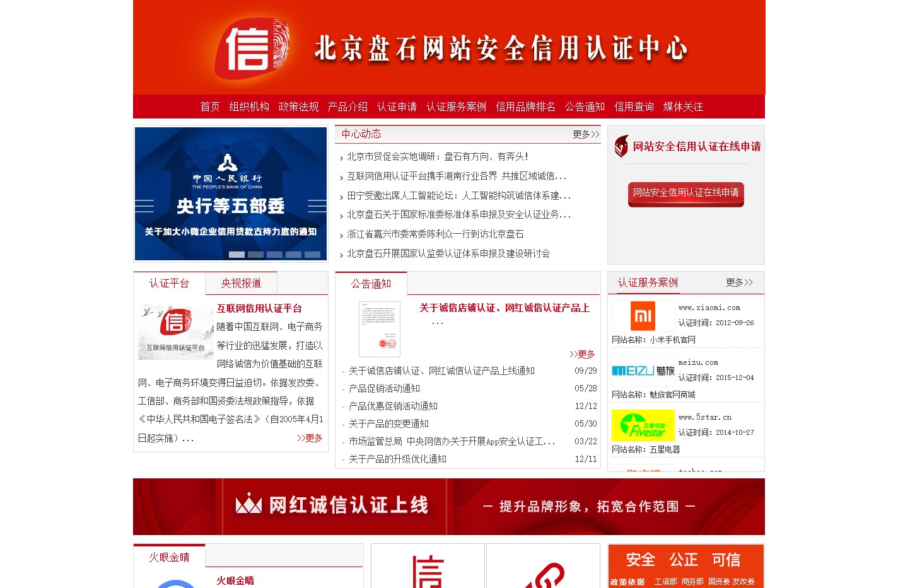Open news 田宁受邀出席人工智能论坛

tap(458, 195)
